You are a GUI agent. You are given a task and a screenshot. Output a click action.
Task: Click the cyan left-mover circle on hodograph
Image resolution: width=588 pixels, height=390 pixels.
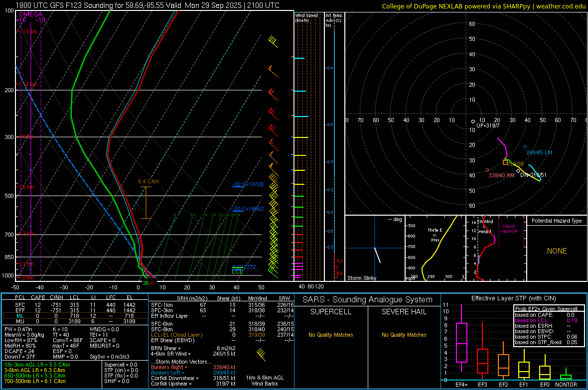525,147
